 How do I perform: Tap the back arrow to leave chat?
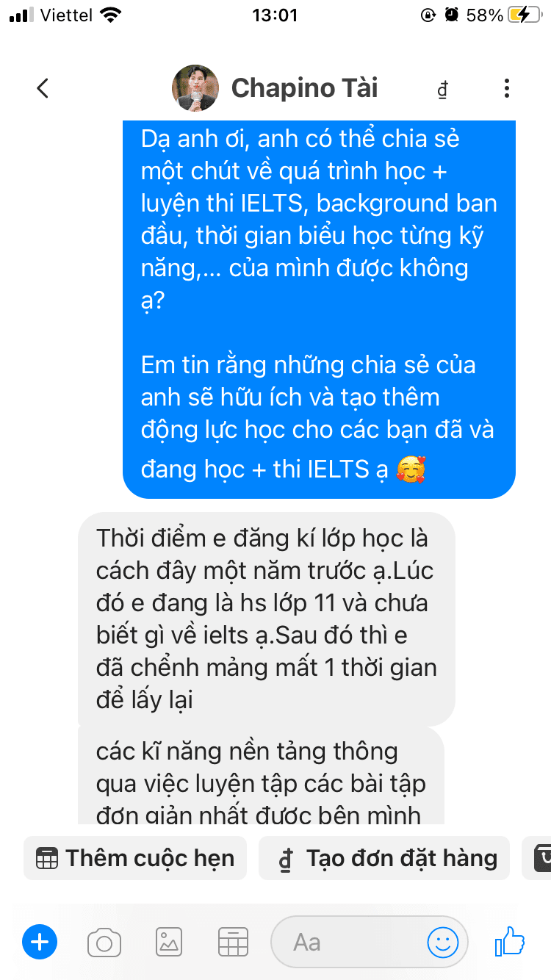coord(43,89)
